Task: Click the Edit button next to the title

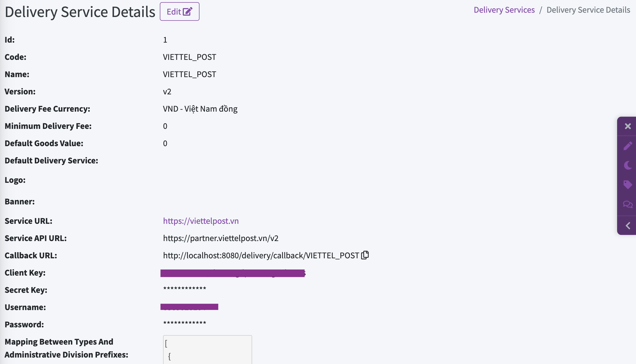Action: [x=180, y=12]
